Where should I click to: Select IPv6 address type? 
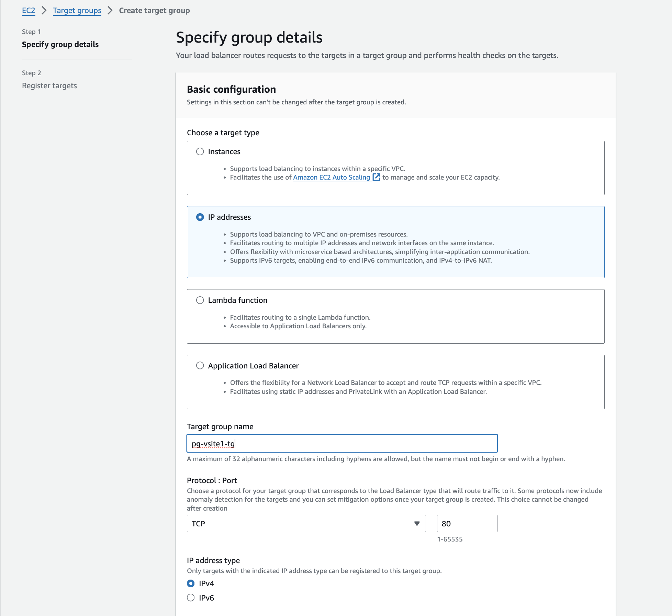(191, 598)
